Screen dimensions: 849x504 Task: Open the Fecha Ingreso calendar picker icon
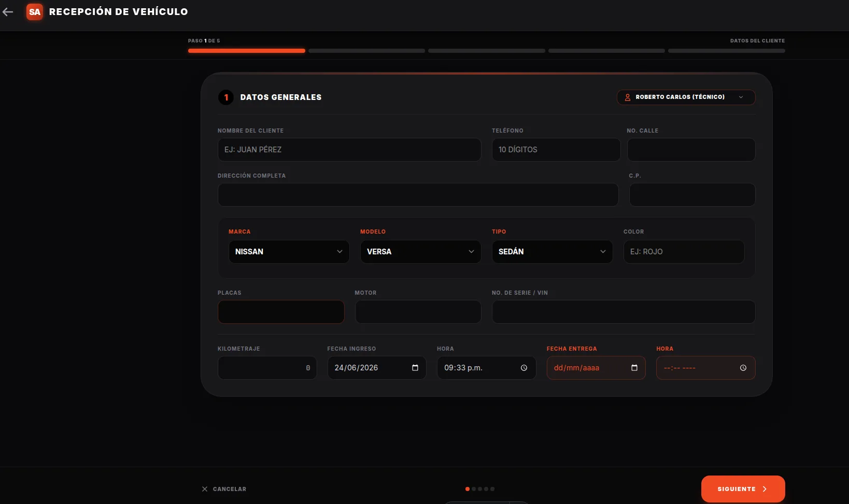point(415,368)
